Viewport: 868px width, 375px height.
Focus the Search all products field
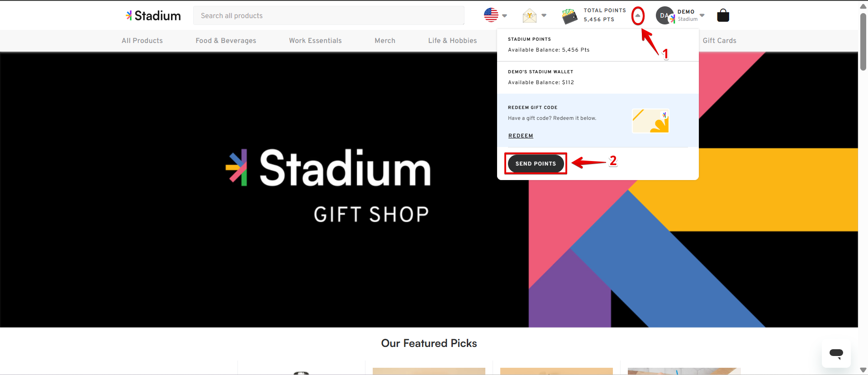point(328,16)
